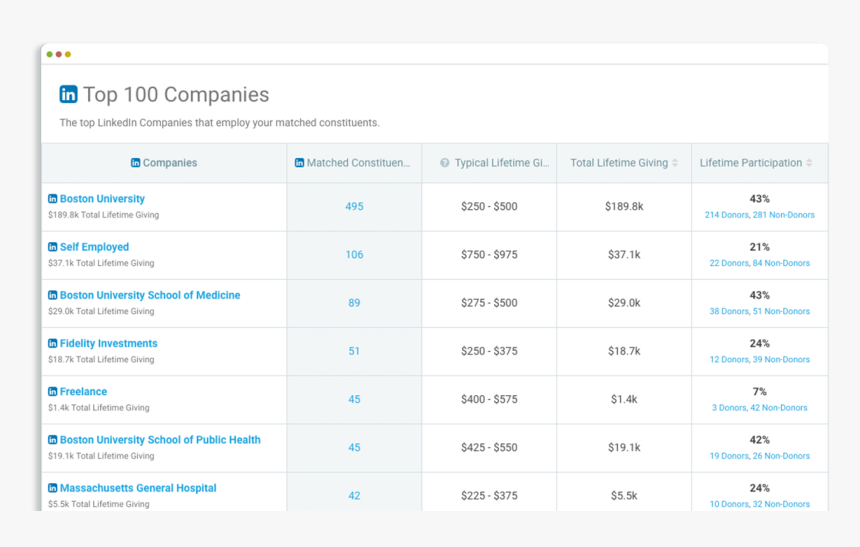View 3 Donors, 42 Non-Donors breakdown
Image resolution: width=860 pixels, height=547 pixels.
pyautogui.click(x=759, y=408)
